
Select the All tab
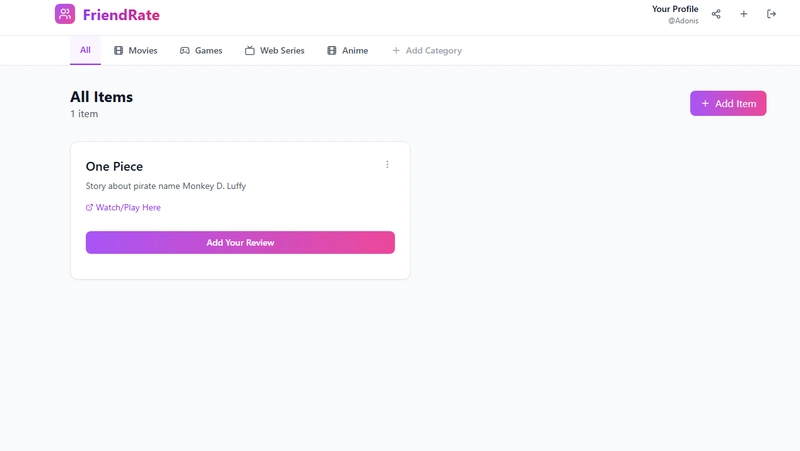point(85,50)
